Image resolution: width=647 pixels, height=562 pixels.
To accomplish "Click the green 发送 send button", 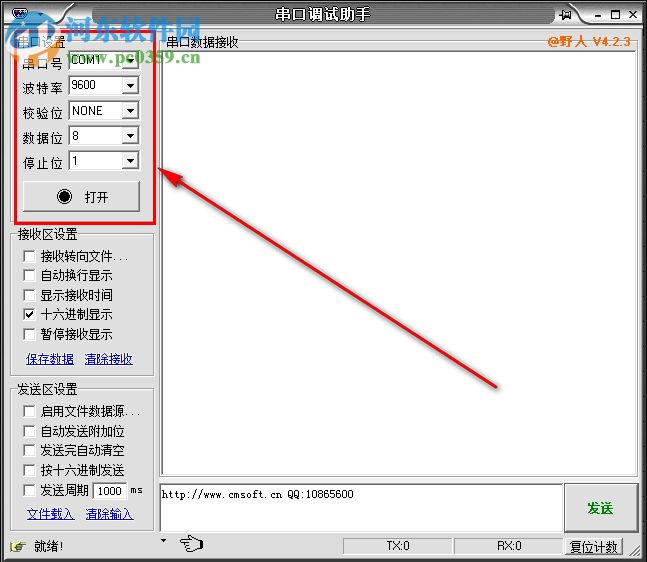I will click(601, 508).
